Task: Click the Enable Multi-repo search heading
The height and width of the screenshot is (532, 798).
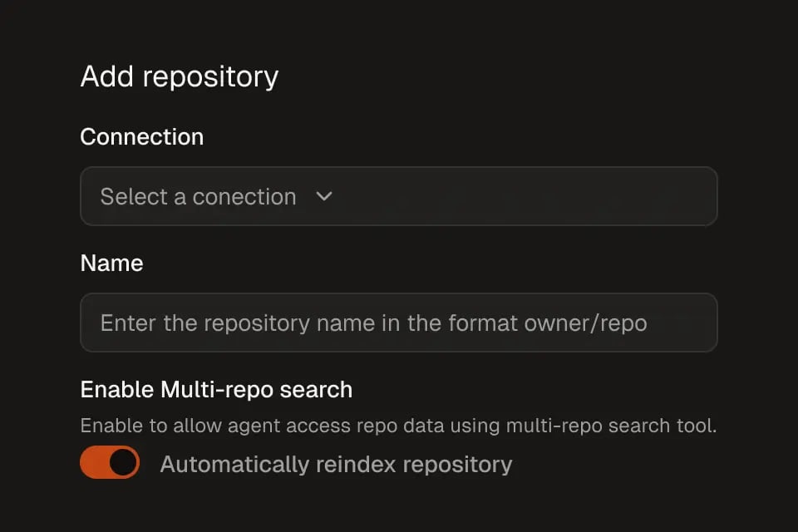Action: coord(215,389)
